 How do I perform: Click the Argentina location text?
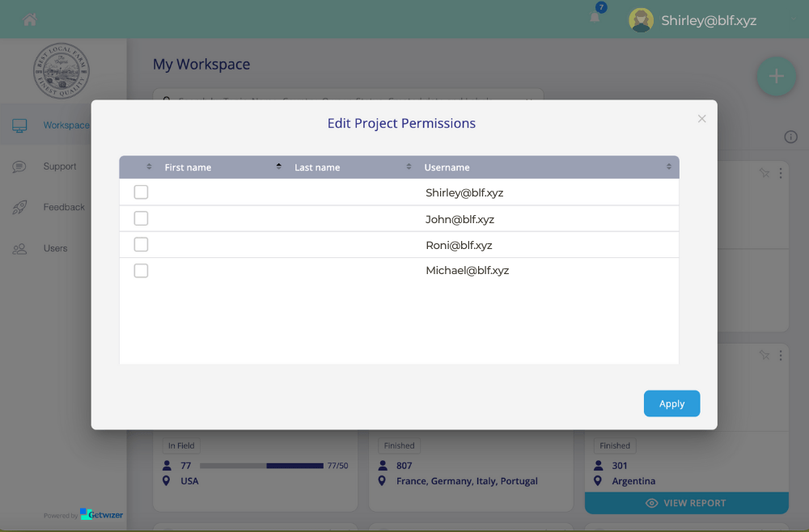point(633,481)
